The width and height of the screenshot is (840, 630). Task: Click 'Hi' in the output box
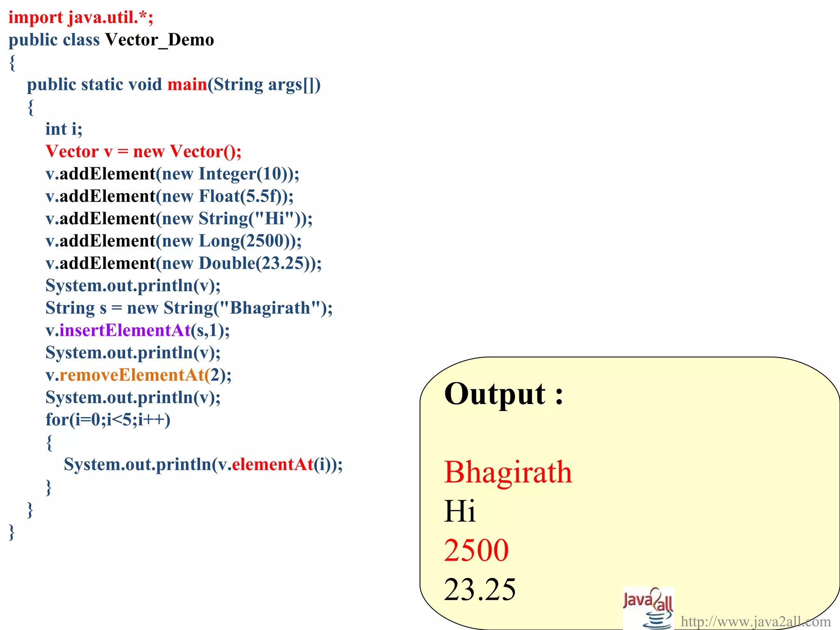point(460,511)
